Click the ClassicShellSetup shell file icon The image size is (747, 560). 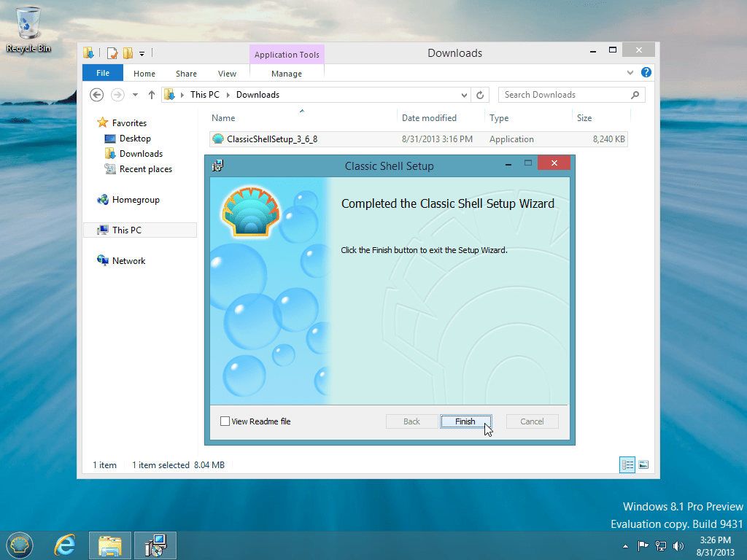pos(217,139)
